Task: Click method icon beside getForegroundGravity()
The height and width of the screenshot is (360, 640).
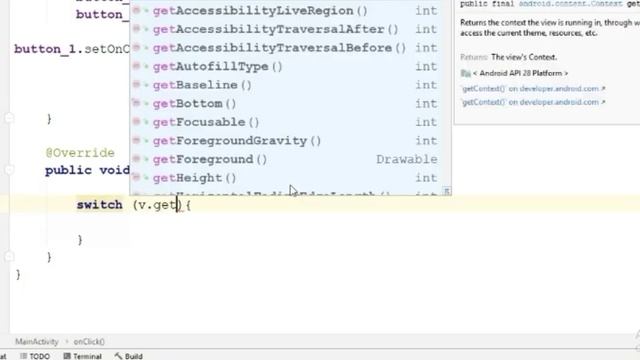Action: [x=137, y=140]
